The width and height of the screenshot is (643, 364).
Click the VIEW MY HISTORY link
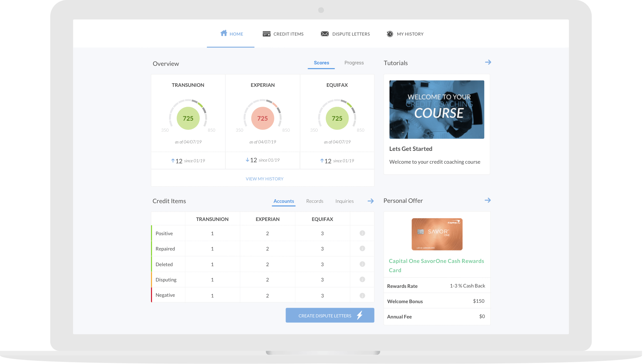(x=264, y=179)
